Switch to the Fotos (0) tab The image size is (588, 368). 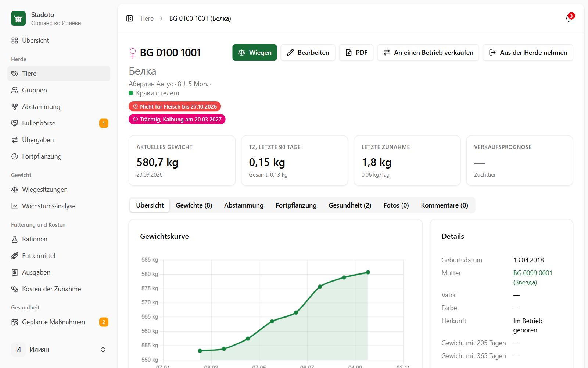point(396,205)
